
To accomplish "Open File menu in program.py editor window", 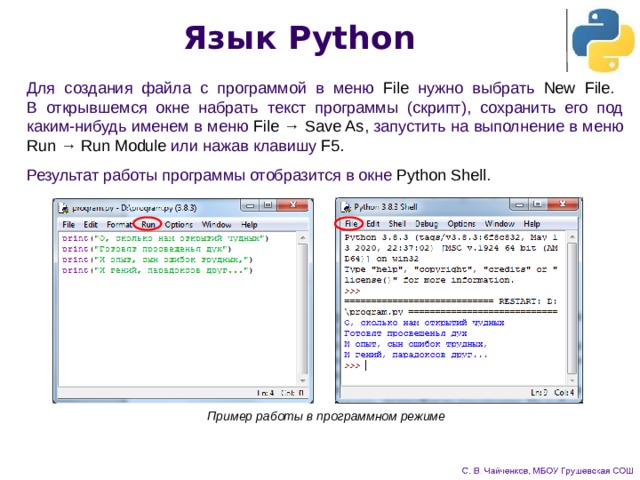I will click(x=69, y=224).
